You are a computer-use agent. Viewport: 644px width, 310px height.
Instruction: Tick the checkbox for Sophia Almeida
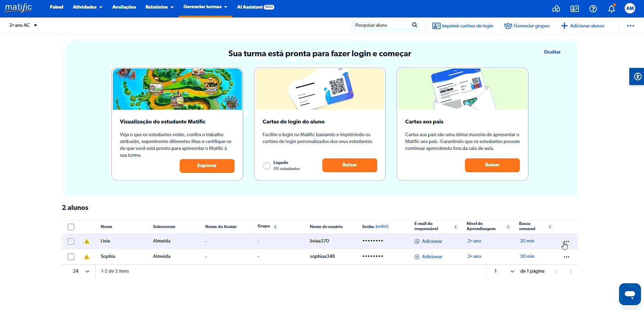[71, 257]
